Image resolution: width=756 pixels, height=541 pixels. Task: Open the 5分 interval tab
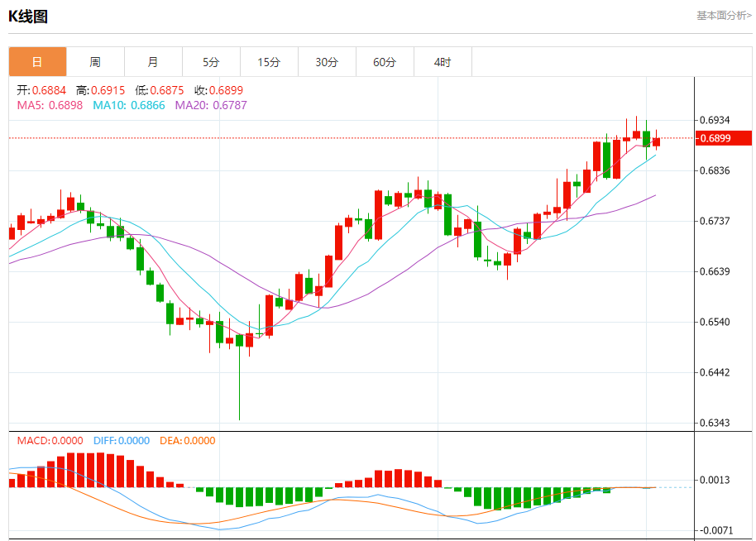[x=211, y=62]
